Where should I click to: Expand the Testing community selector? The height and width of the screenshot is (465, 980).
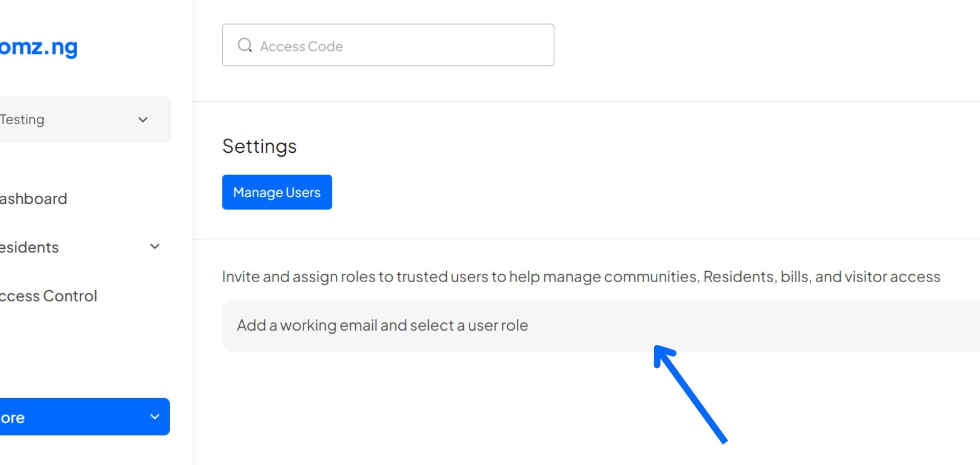click(x=82, y=119)
